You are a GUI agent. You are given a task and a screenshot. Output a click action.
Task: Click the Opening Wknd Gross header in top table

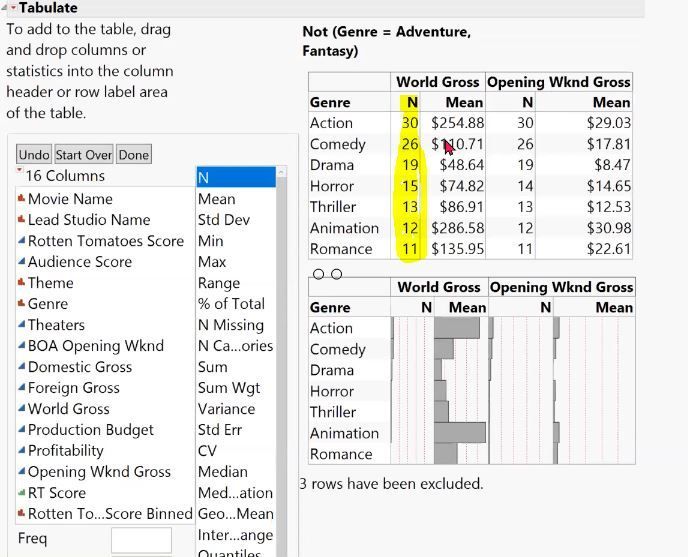[x=559, y=82]
